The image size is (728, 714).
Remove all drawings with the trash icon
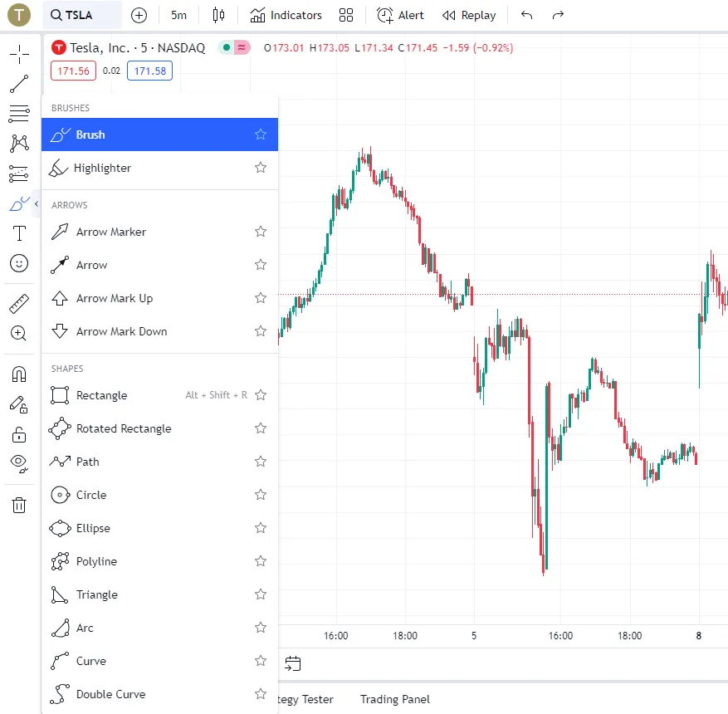19,505
